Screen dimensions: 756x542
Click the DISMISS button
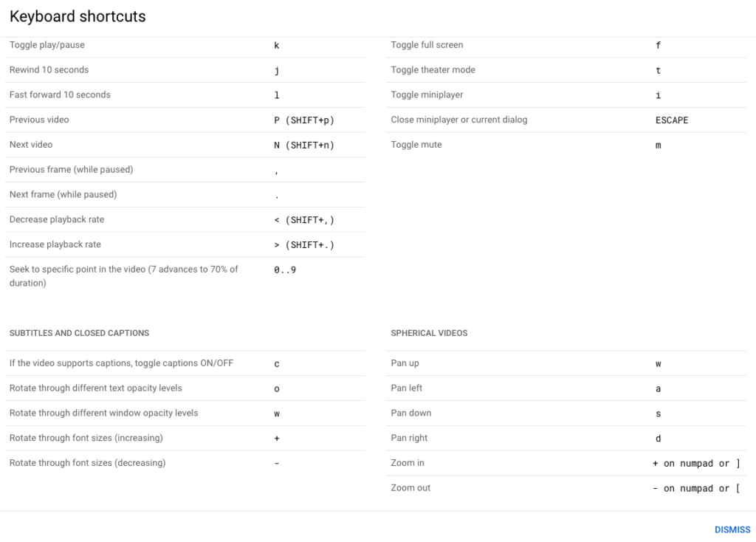point(731,529)
